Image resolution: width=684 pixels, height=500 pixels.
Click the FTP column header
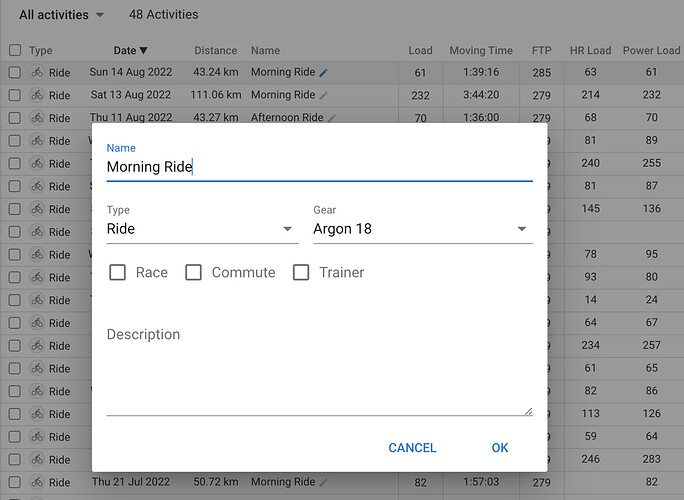tap(541, 51)
